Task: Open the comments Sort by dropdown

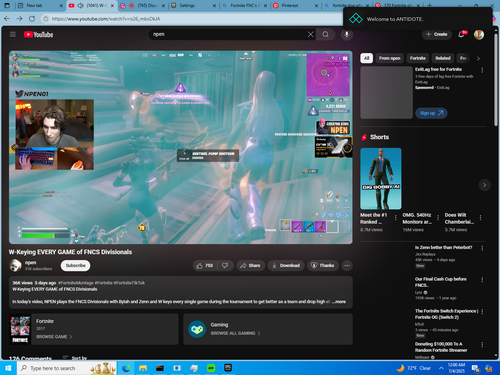Action: tap(75, 358)
